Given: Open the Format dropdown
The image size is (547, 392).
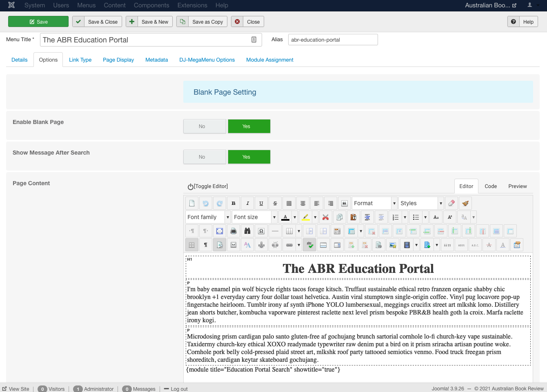Looking at the screenshot, I should click(374, 203).
